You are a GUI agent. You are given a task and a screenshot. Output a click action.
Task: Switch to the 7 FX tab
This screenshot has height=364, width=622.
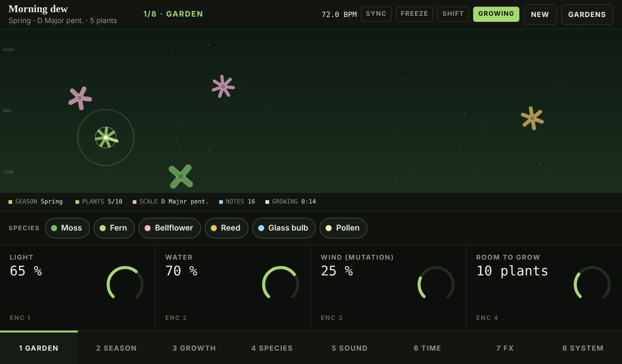(x=505, y=348)
